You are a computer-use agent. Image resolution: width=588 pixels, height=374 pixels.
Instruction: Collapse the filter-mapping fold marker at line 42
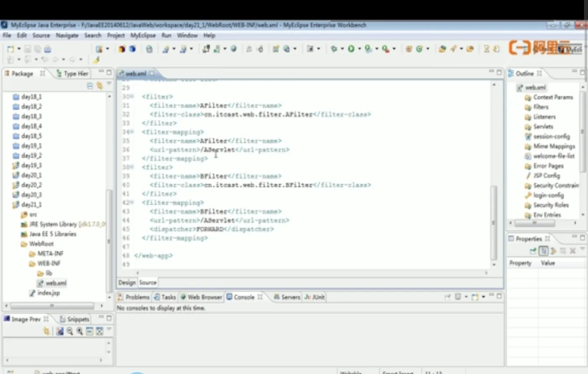click(x=132, y=203)
